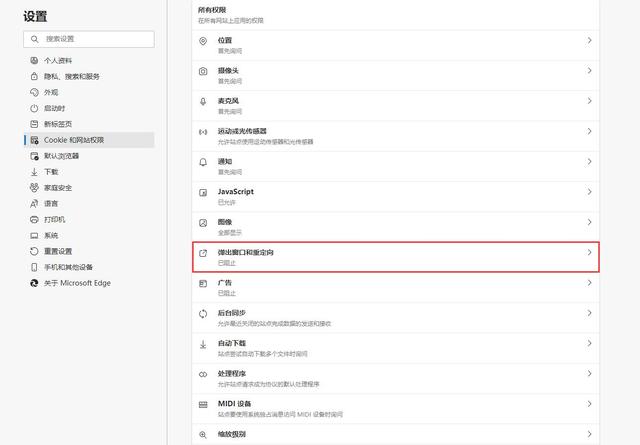The image size is (640, 445).
Task: Open the 图像 permission row
Action: [395, 223]
